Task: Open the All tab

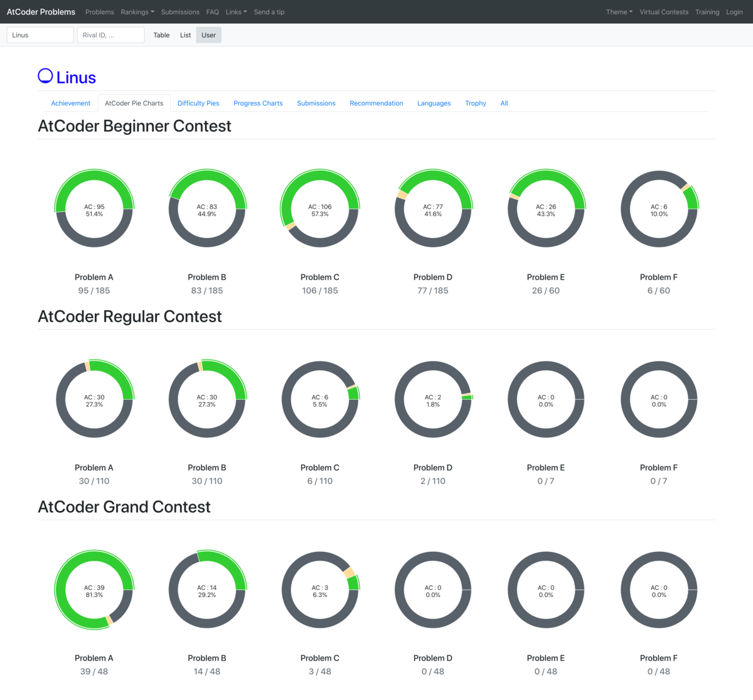Action: tap(504, 103)
